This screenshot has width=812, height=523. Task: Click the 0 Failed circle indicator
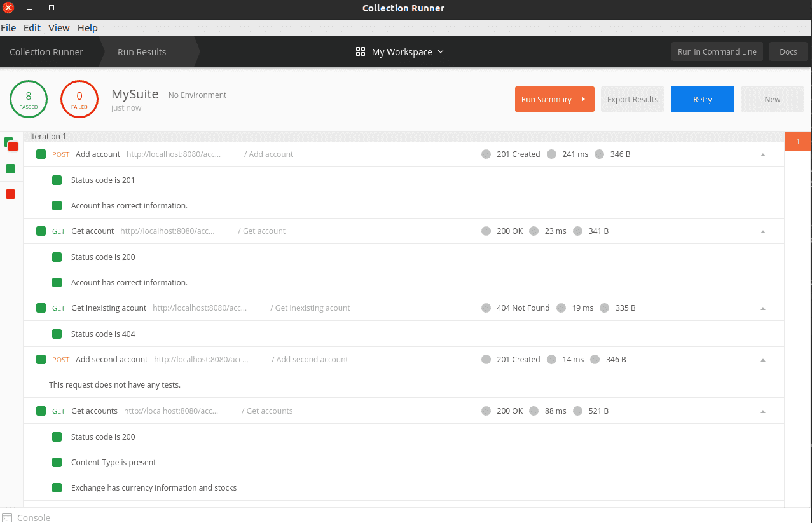[79, 100]
